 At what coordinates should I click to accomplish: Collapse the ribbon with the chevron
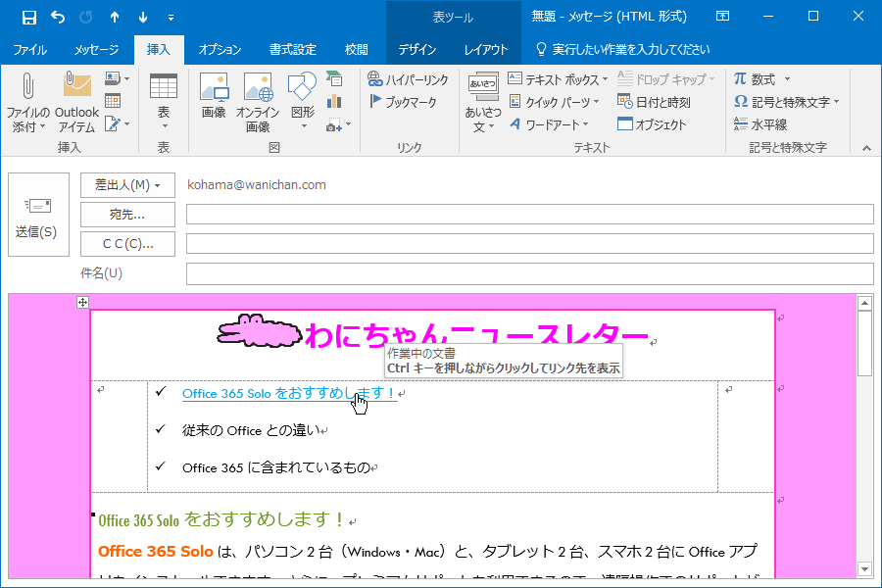[867, 149]
